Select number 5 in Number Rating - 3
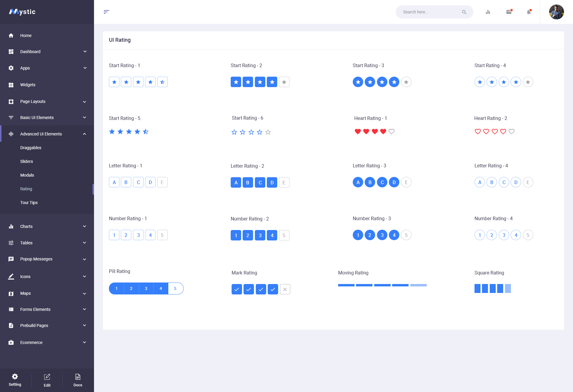The width and height of the screenshot is (573, 392). (x=406, y=235)
